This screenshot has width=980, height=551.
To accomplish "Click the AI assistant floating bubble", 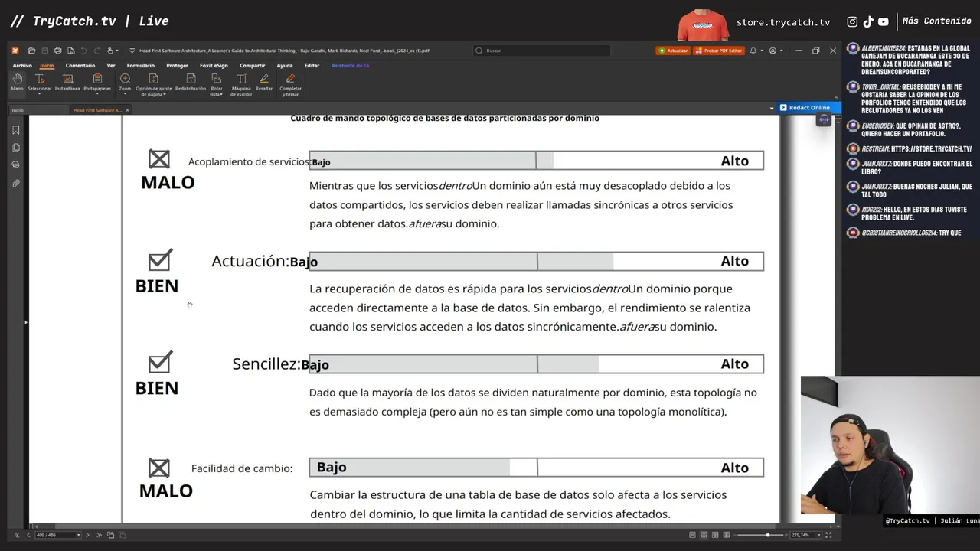I will (824, 119).
